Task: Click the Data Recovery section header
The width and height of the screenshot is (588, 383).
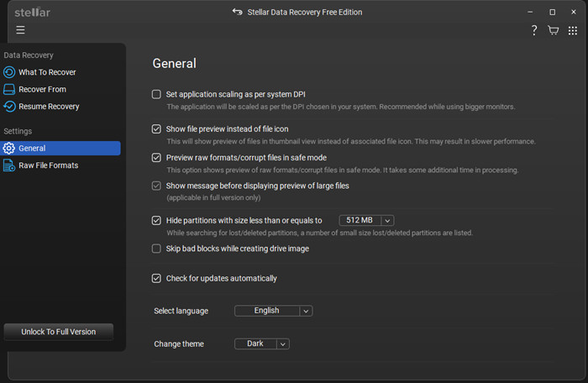Action: point(29,55)
